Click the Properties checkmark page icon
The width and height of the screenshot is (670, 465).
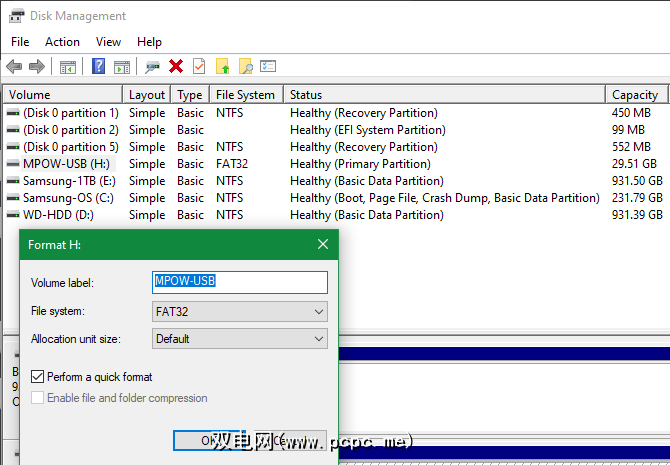(199, 67)
